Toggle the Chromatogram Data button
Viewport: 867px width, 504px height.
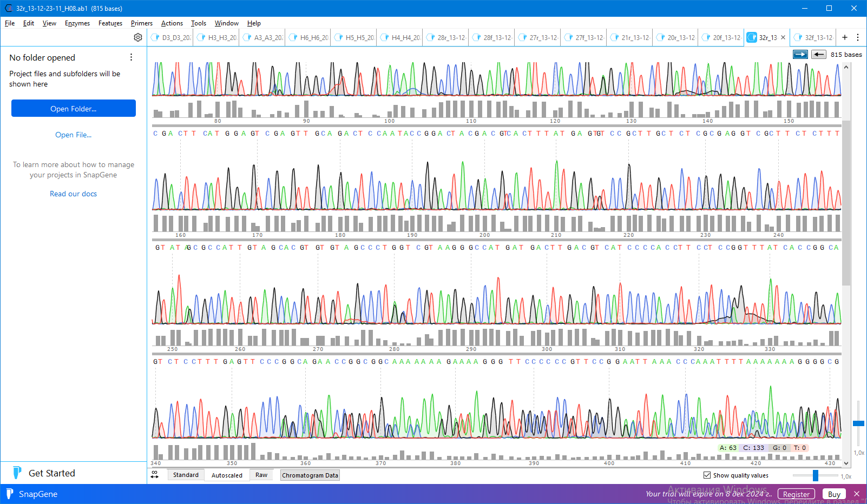pos(310,475)
